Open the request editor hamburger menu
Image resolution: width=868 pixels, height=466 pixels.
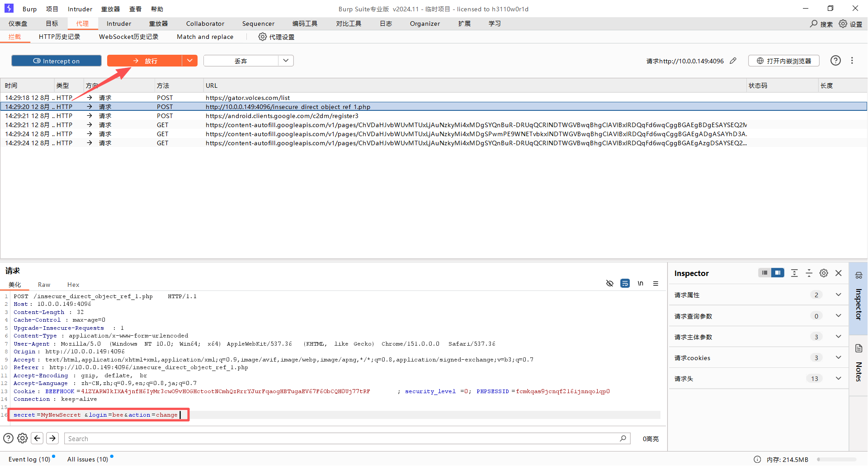(x=656, y=284)
